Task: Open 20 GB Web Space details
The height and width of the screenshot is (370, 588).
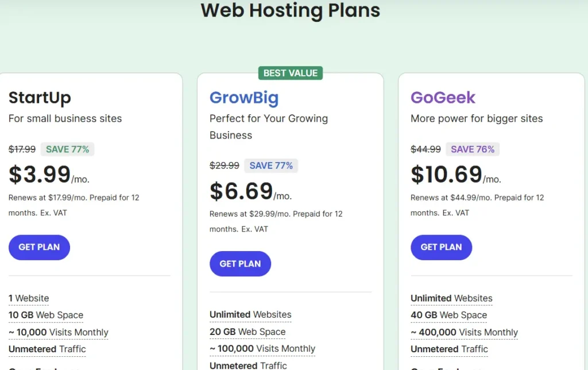Action: tap(247, 332)
